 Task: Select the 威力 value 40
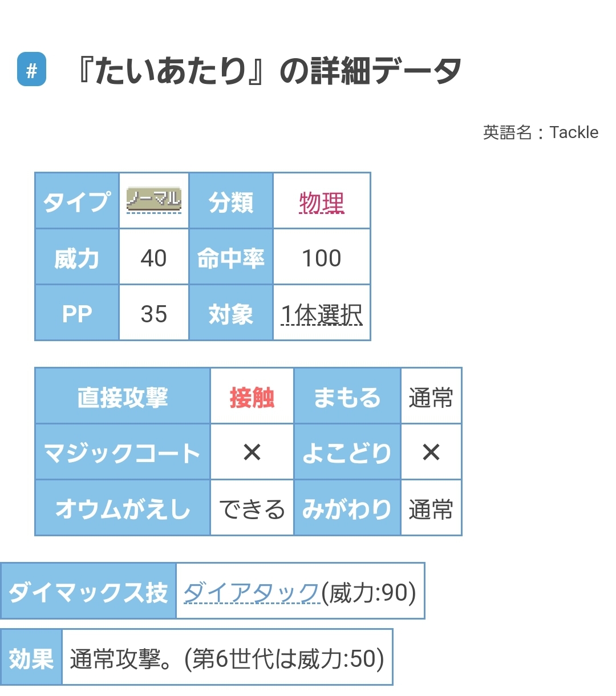153,258
